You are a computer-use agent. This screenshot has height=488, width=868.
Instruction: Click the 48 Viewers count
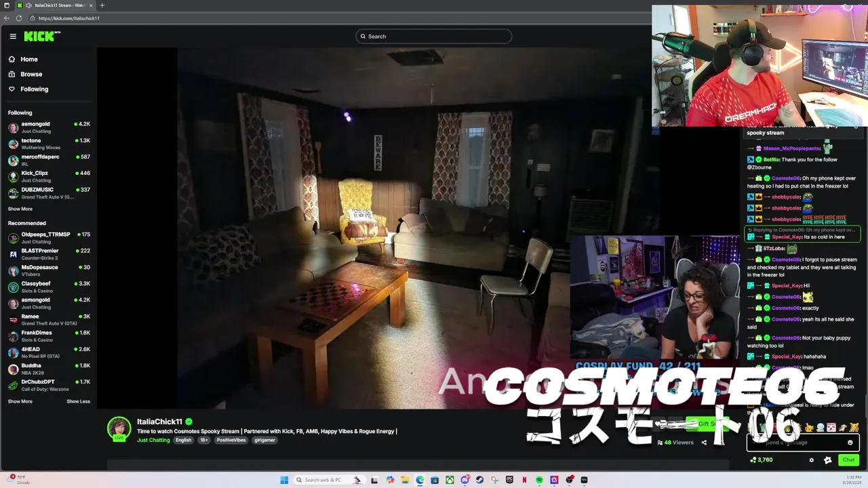point(675,443)
